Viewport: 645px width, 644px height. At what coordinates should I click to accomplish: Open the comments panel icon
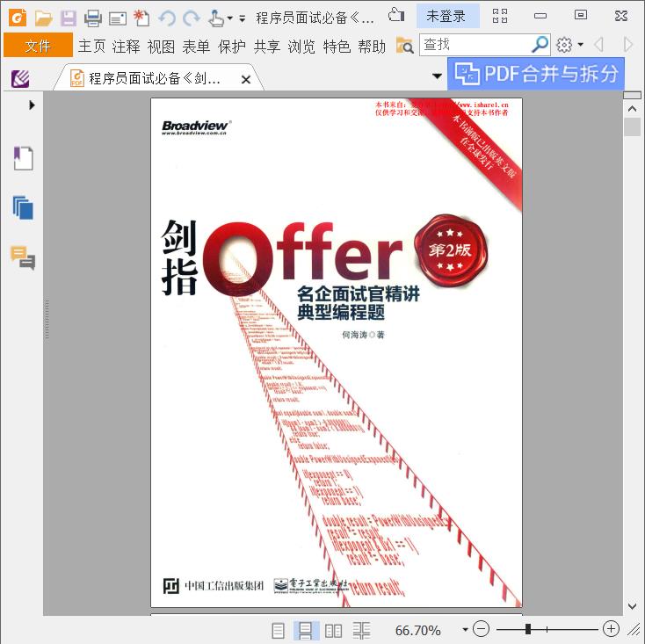(x=23, y=257)
